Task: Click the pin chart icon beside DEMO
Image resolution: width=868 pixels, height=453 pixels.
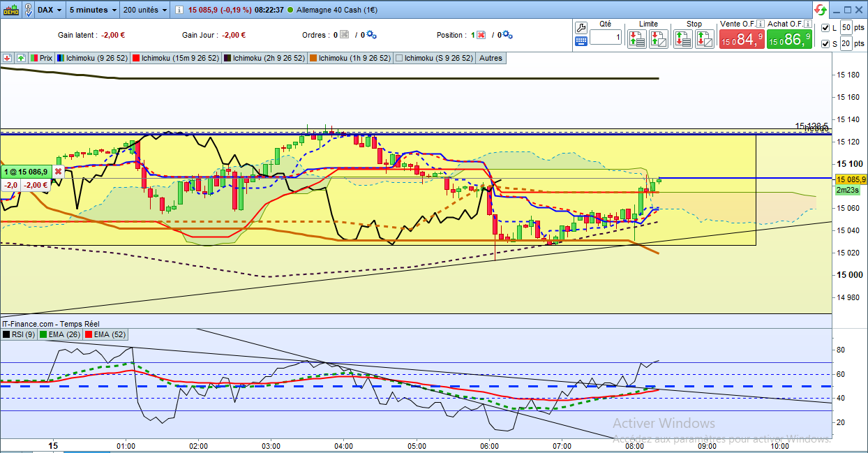Action: (x=27, y=10)
